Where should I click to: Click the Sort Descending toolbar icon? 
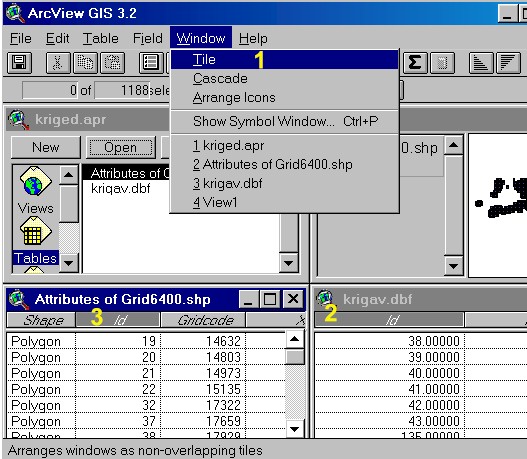coord(508,63)
